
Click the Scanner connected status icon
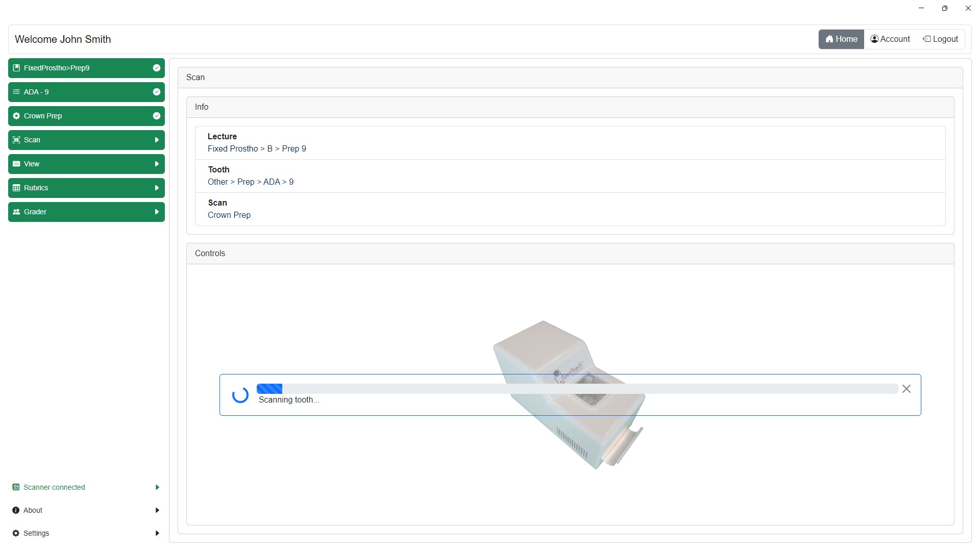point(16,487)
